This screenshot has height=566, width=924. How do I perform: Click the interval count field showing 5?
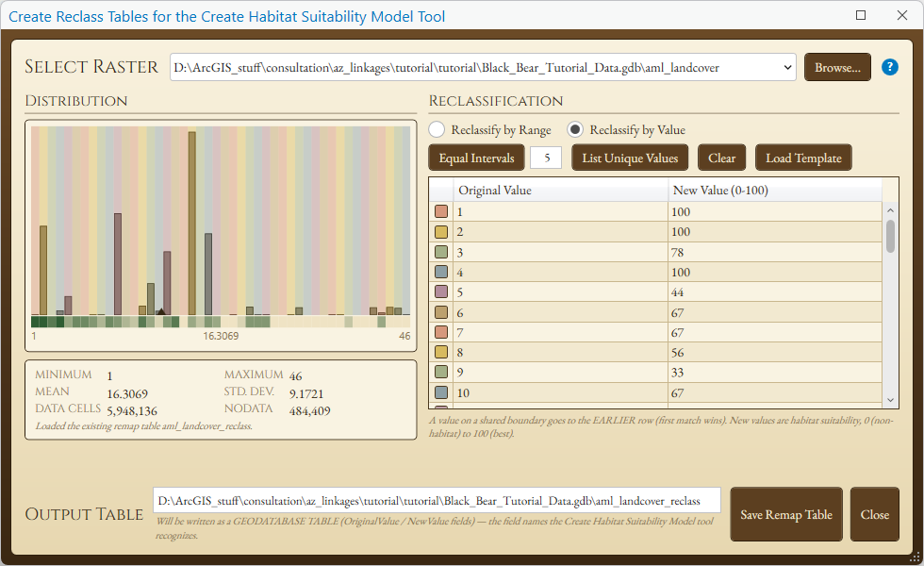[x=546, y=158]
